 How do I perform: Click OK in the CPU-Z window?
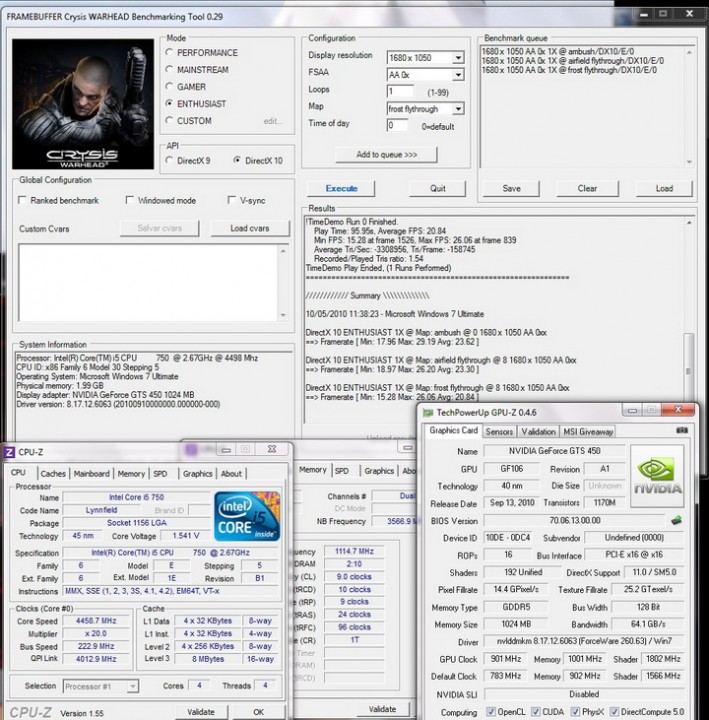259,712
